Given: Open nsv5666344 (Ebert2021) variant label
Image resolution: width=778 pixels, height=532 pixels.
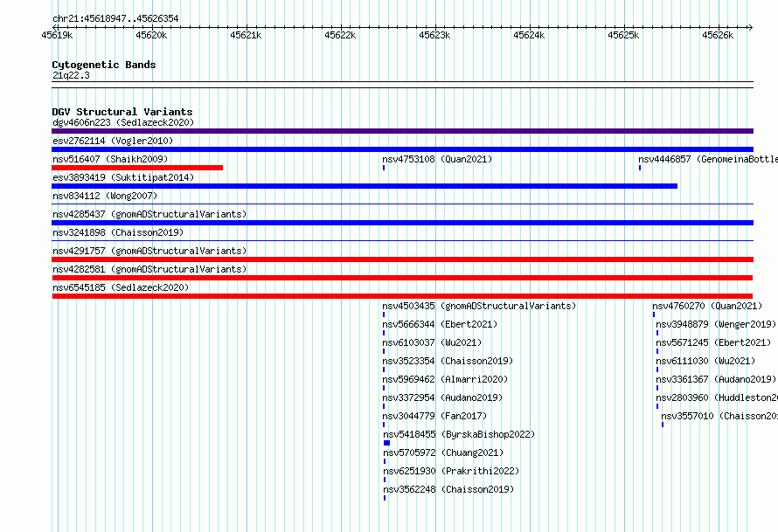Looking at the screenshot, I should pos(440,324).
